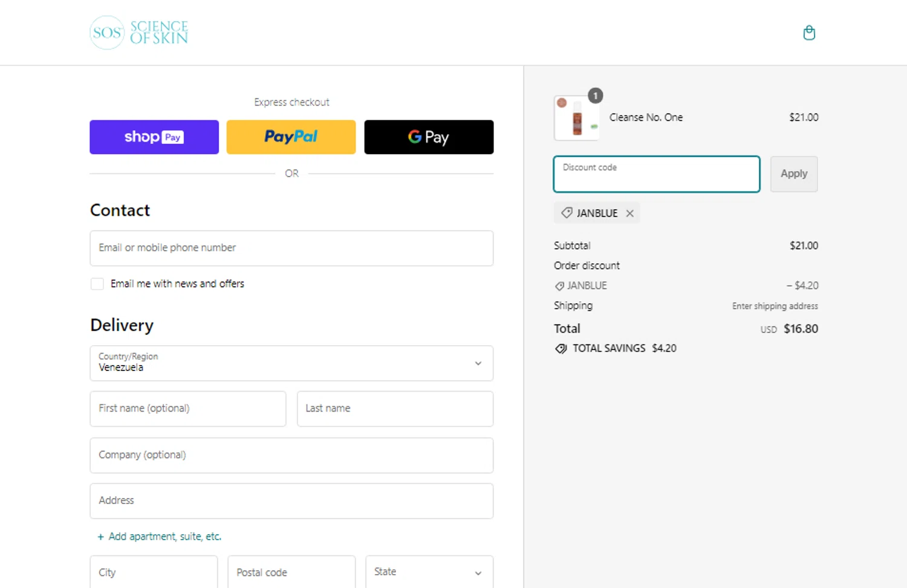Viewport: 907px width, 588px height.
Task: Click the Total amount $16.80
Action: click(801, 329)
